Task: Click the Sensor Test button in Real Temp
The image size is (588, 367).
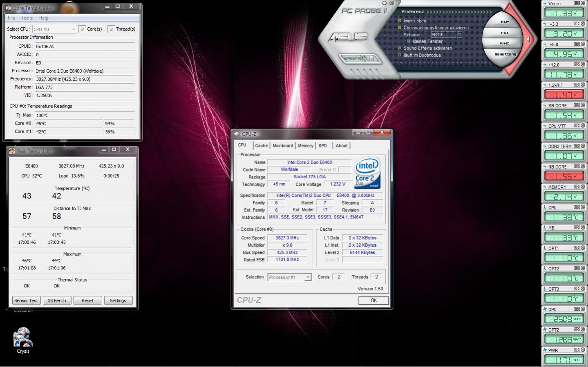Action: pyautogui.click(x=26, y=300)
